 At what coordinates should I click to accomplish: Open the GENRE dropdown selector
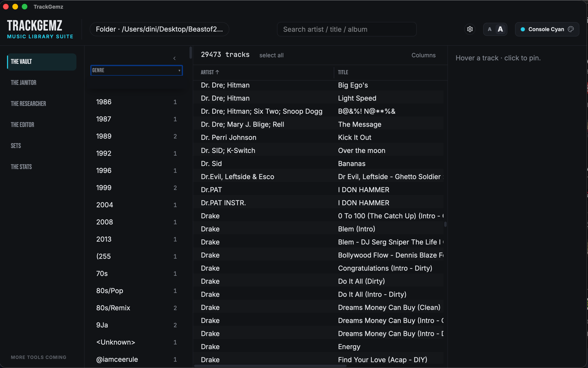click(136, 70)
